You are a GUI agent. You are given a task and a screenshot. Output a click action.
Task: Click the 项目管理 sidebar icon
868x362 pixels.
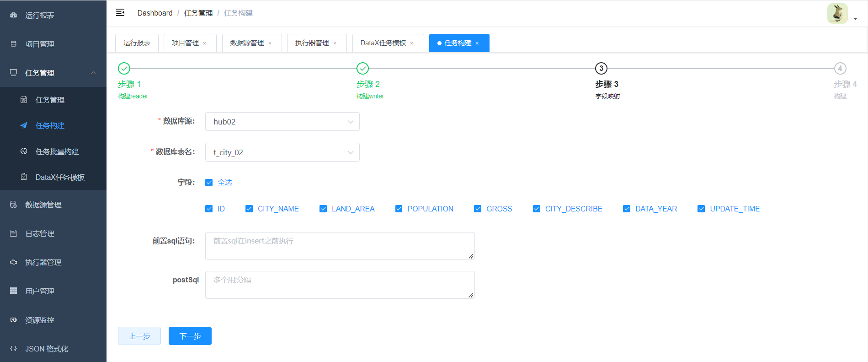pos(14,44)
